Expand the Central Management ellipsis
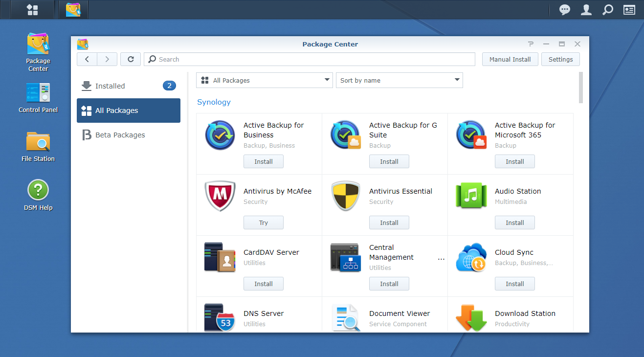 click(441, 257)
